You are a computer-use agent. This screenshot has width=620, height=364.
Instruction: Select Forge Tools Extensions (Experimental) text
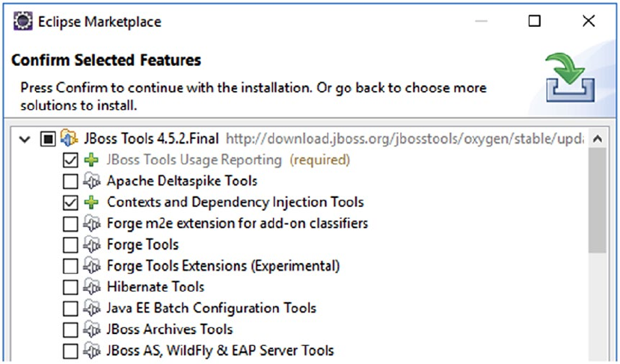pyautogui.click(x=224, y=266)
